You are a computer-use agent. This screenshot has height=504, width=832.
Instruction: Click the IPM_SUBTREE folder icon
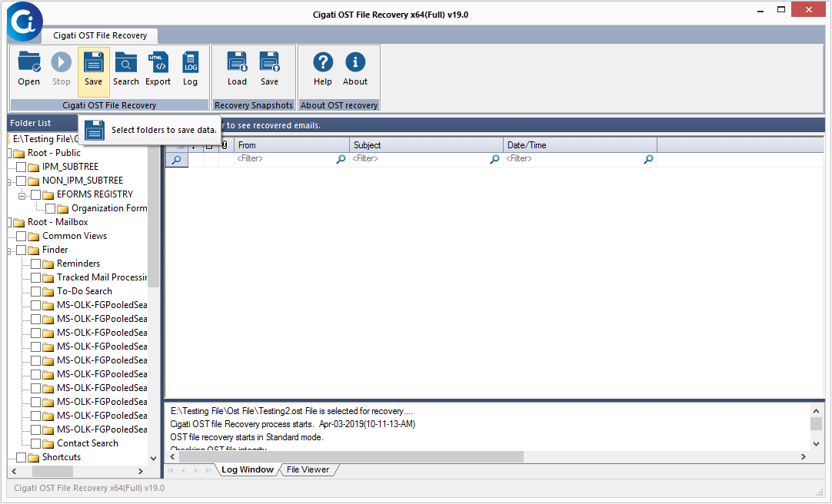point(33,167)
